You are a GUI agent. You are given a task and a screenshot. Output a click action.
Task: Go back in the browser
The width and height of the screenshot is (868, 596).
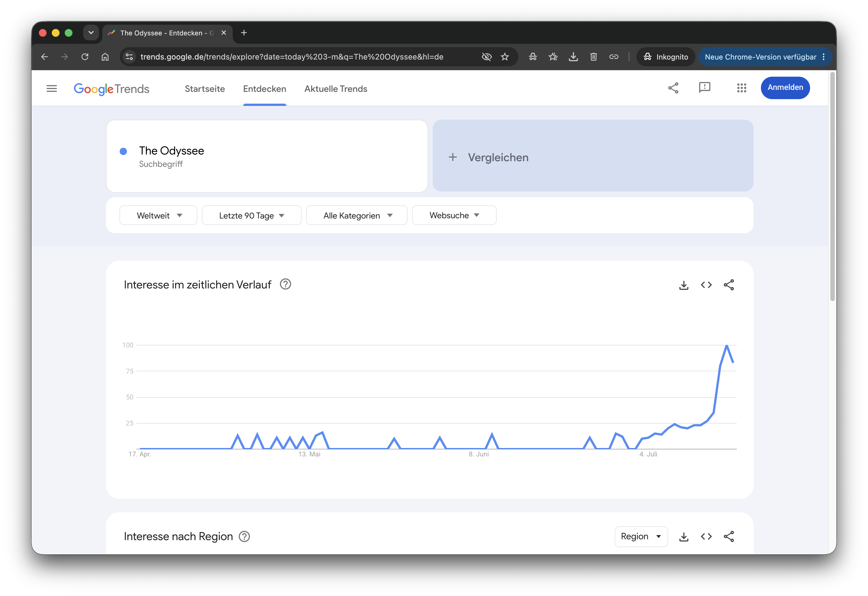pyautogui.click(x=44, y=57)
